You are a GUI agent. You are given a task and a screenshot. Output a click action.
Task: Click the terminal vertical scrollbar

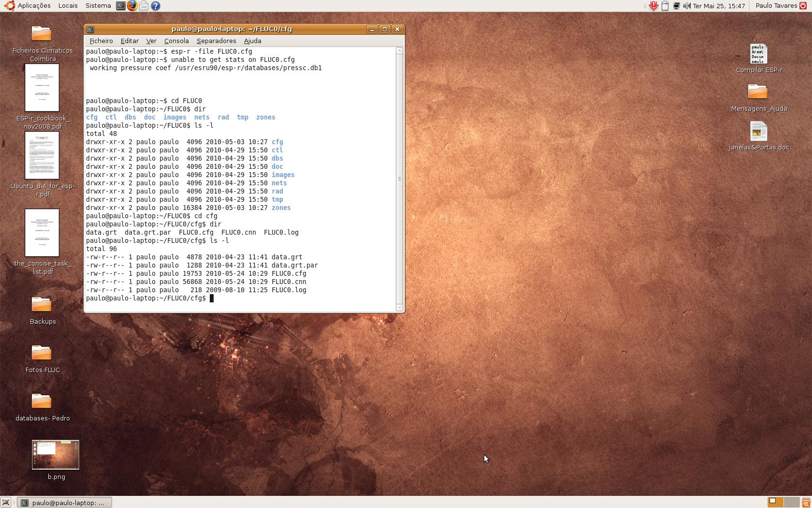399,179
